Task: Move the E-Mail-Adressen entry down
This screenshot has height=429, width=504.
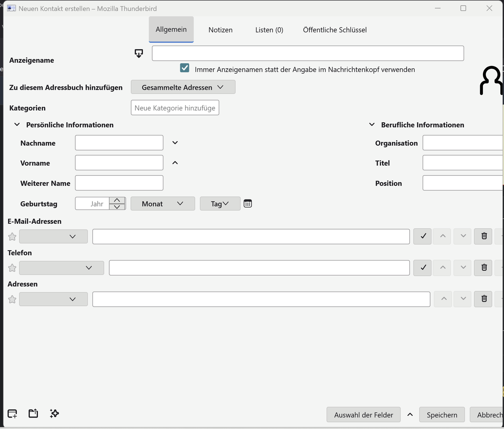Action: tap(463, 236)
